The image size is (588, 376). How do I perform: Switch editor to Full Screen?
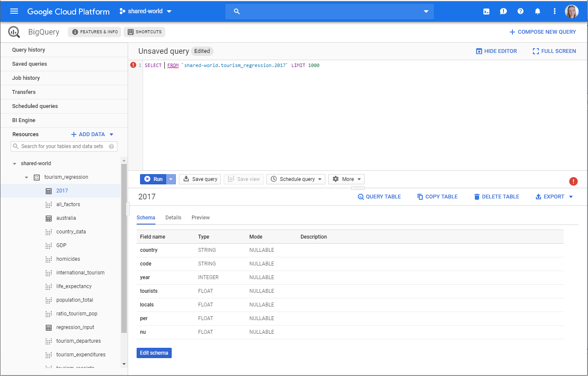pyautogui.click(x=554, y=51)
